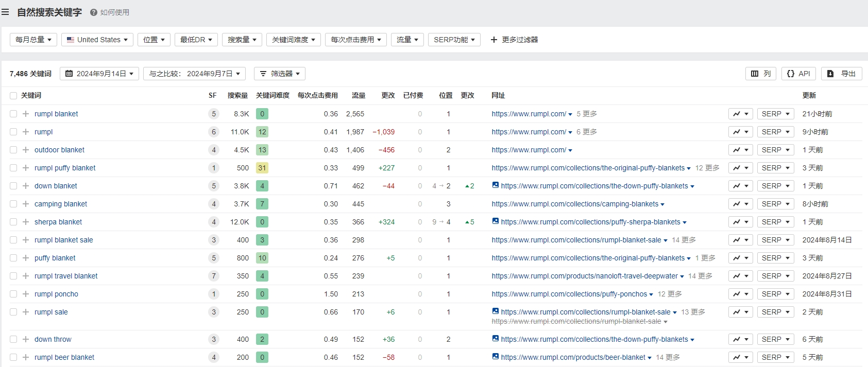Viewport: 868px width, 367px height.
Task: Sort by 每次点击费用 column header
Action: point(318,95)
